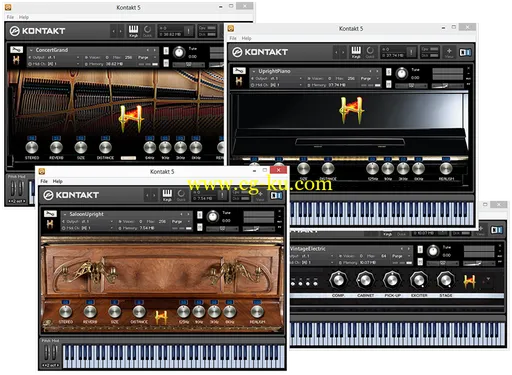Open the Midi Ch dropdown on UprightPiano
The height and width of the screenshot is (375, 512).
pos(277,85)
